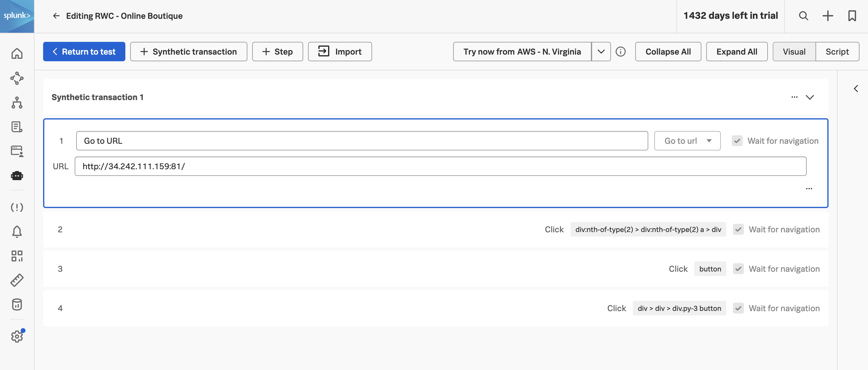Open the home dashboard icon
Image resolution: width=868 pixels, height=370 pixels.
coord(17,53)
